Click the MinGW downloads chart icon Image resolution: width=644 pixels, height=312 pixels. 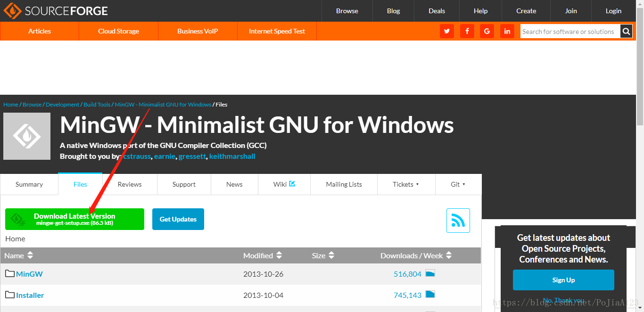(430, 273)
